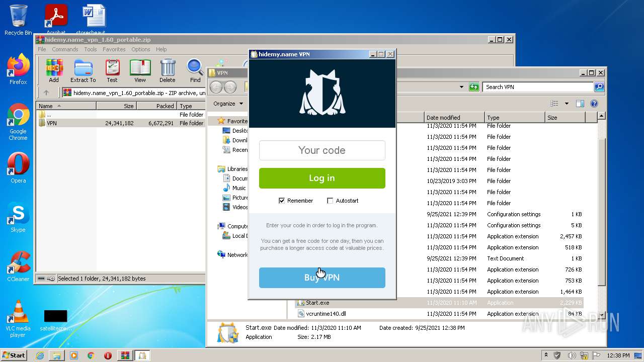Open the Explorer view options dropdown arrow

567,104
